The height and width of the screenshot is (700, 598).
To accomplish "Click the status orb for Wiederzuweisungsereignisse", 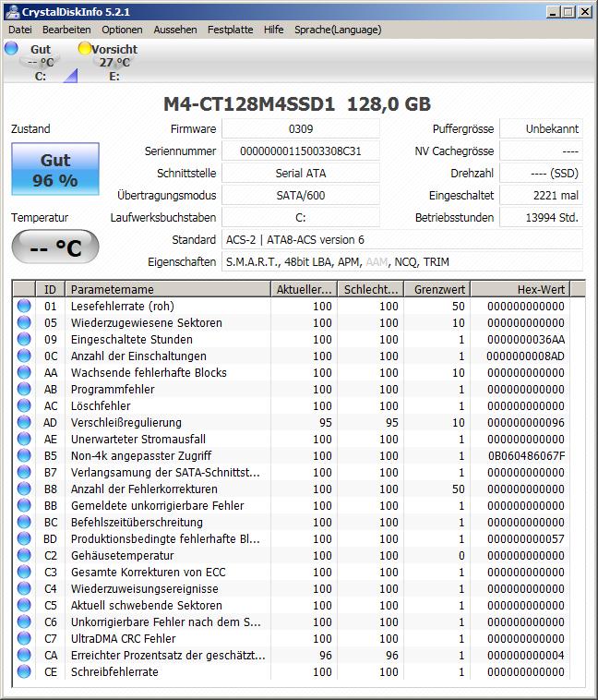I will point(24,588).
